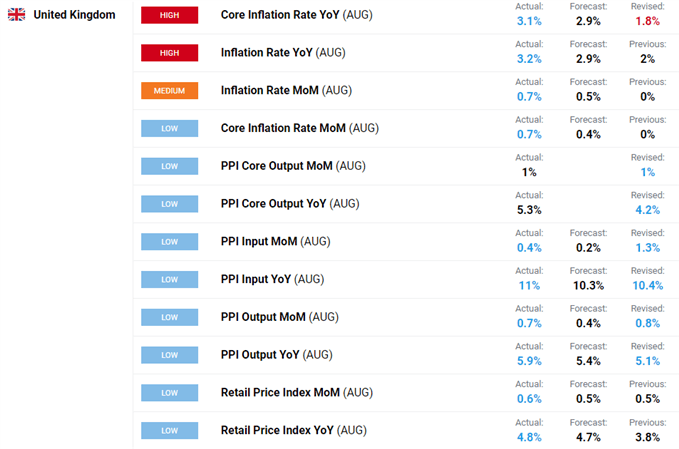Click the 10.3% forecast for PPI Input YoY
The image size is (679, 449).
click(x=588, y=285)
